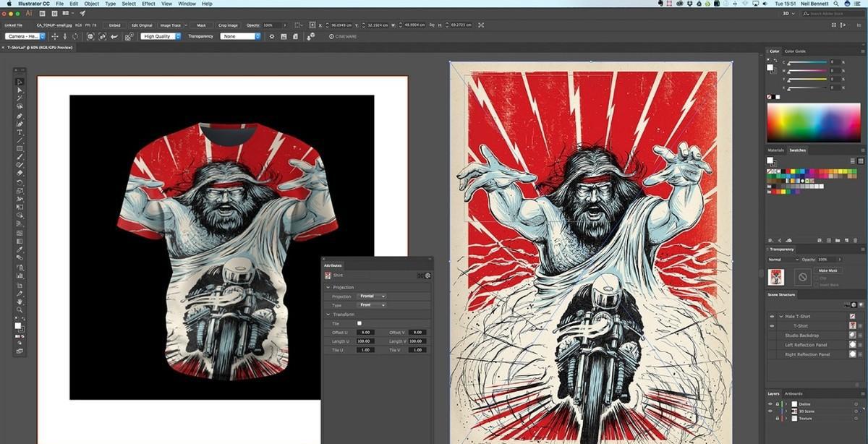Select the Pen tool
This screenshot has width=868, height=444.
tap(20, 116)
